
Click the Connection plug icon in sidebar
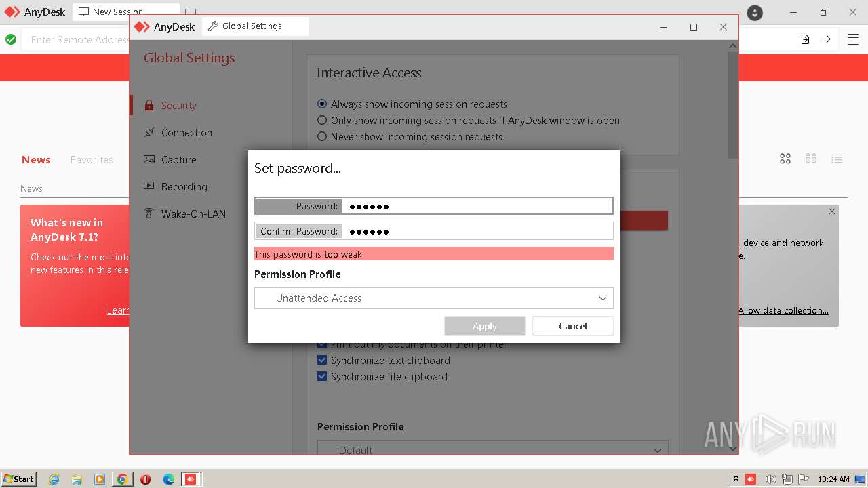(149, 132)
